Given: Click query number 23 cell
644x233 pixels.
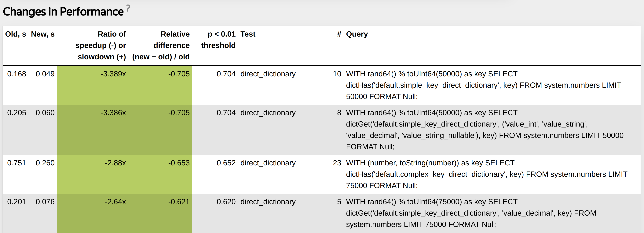Looking at the screenshot, I should (337, 163).
